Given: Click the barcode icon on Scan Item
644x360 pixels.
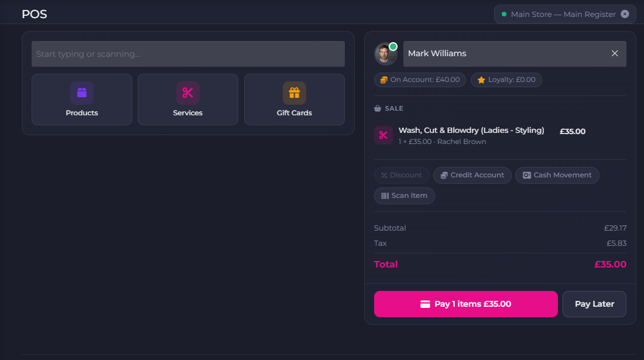Looking at the screenshot, I should pyautogui.click(x=383, y=196).
